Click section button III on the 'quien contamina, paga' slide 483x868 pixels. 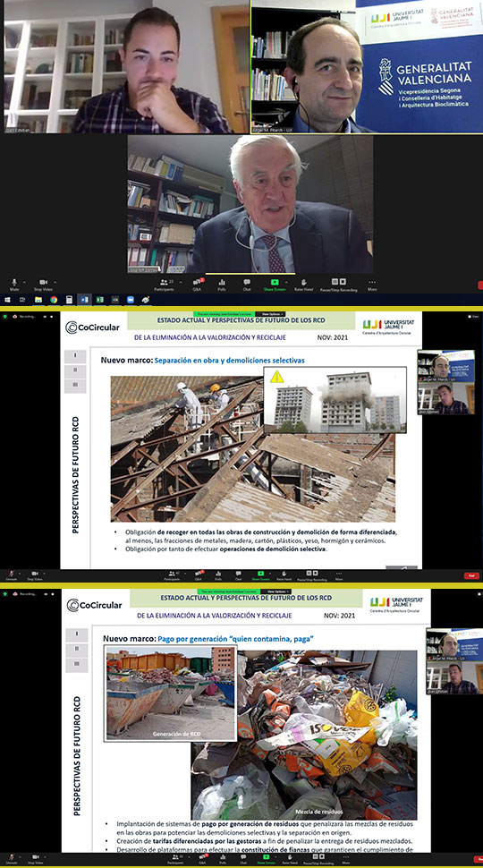(77, 665)
